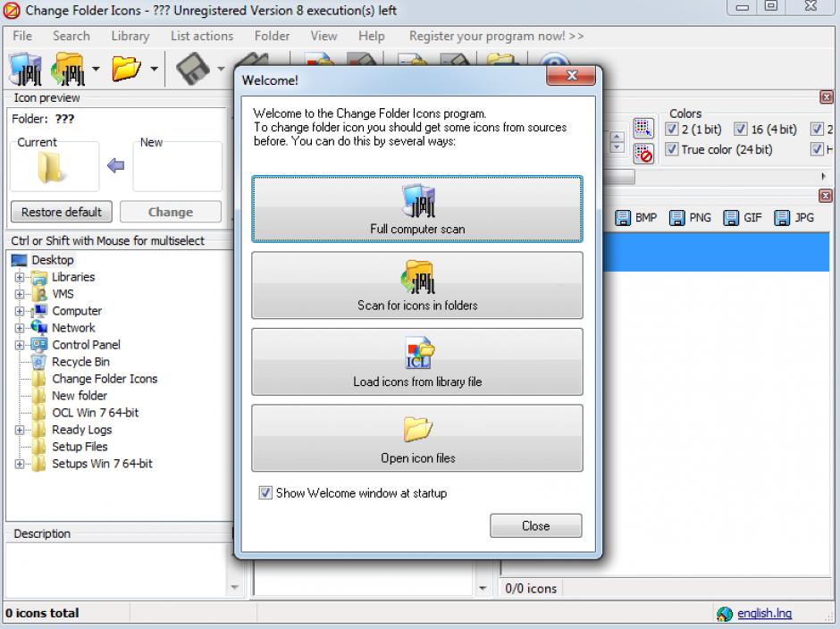Click the purple apply arrow icon

[115, 165]
